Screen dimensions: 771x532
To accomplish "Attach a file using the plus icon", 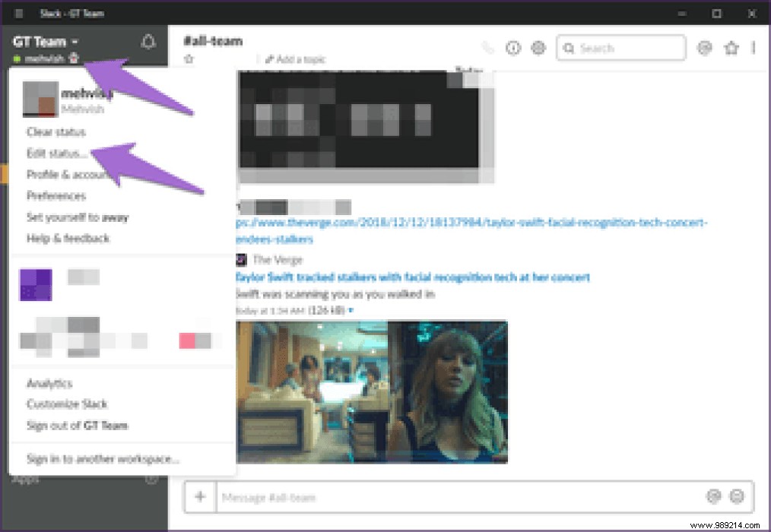I will tap(200, 497).
